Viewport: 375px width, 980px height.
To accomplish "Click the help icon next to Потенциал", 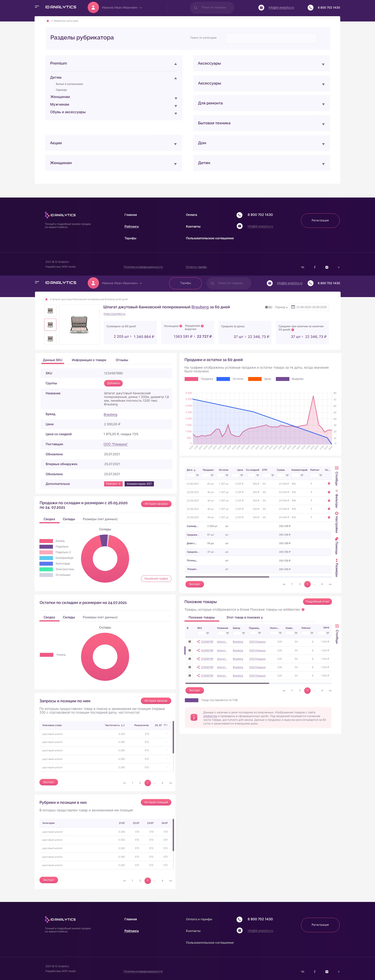I will pyautogui.click(x=181, y=326).
